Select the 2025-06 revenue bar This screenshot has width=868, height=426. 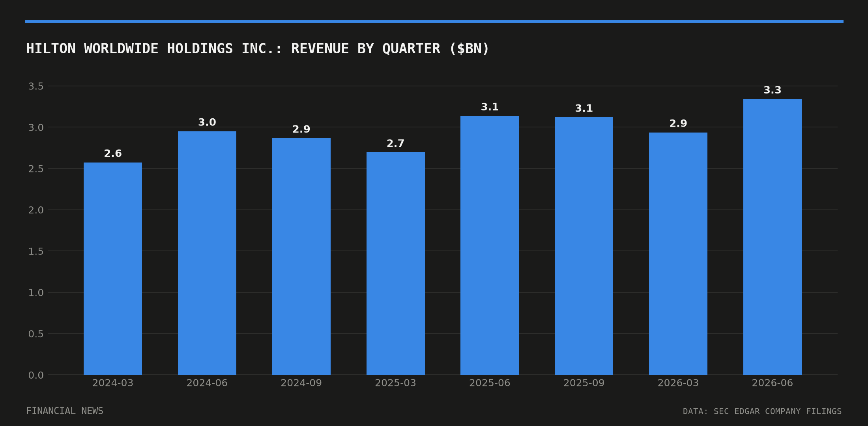pos(490,245)
